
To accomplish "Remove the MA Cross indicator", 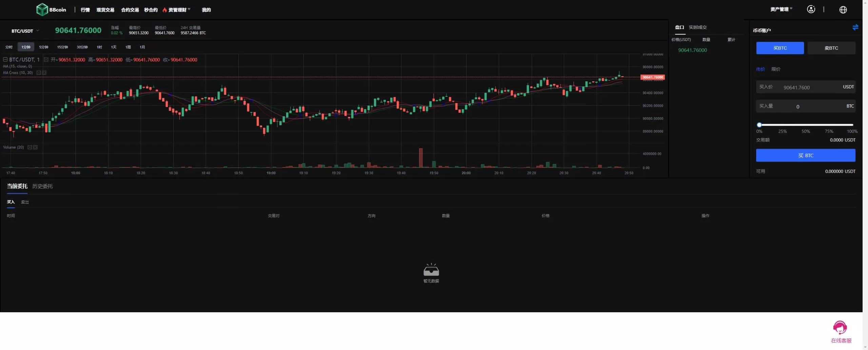I will (44, 73).
